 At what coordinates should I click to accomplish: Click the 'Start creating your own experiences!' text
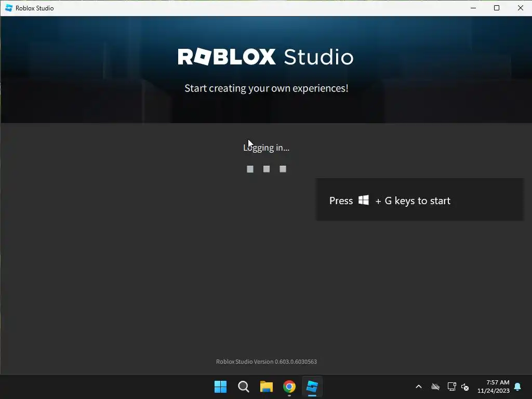click(267, 88)
